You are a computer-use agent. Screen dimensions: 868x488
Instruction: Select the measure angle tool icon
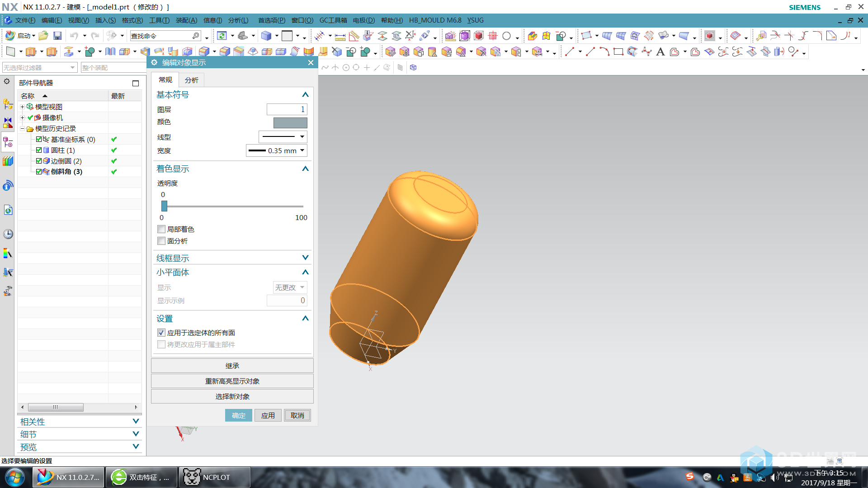354,36
